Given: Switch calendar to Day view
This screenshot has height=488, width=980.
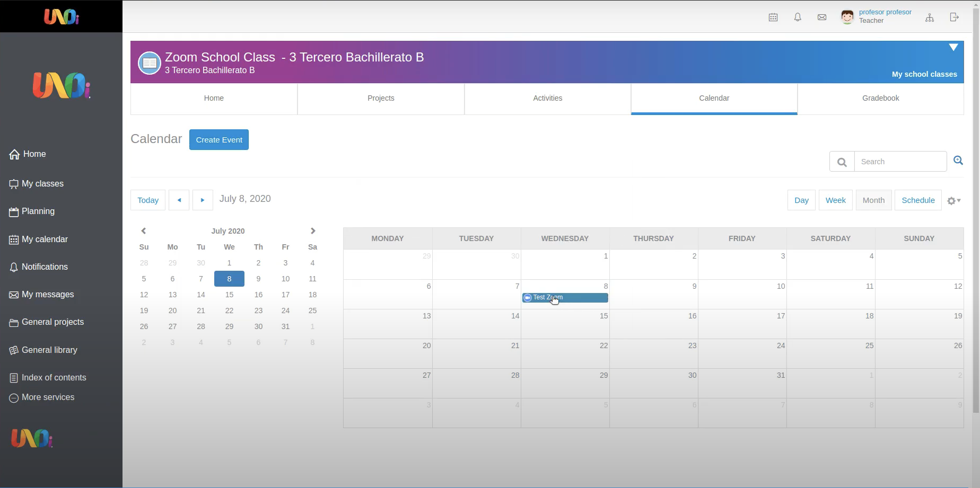Looking at the screenshot, I should pos(801,200).
